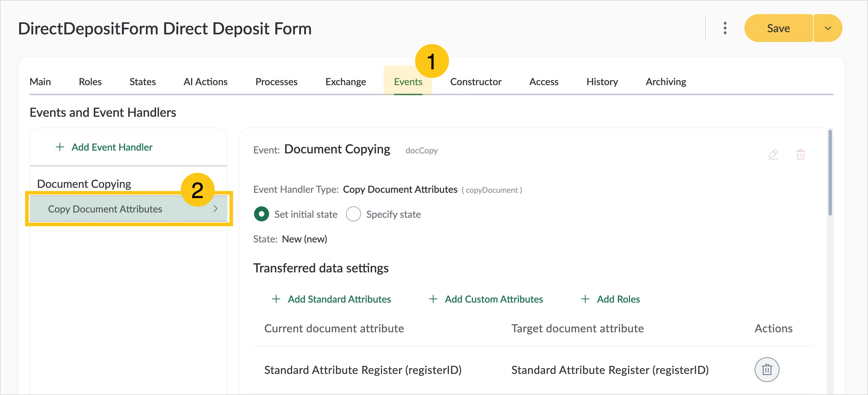Screen dimensions: 868x395
Task: Open the three-dot more options menu
Action: [x=725, y=28]
